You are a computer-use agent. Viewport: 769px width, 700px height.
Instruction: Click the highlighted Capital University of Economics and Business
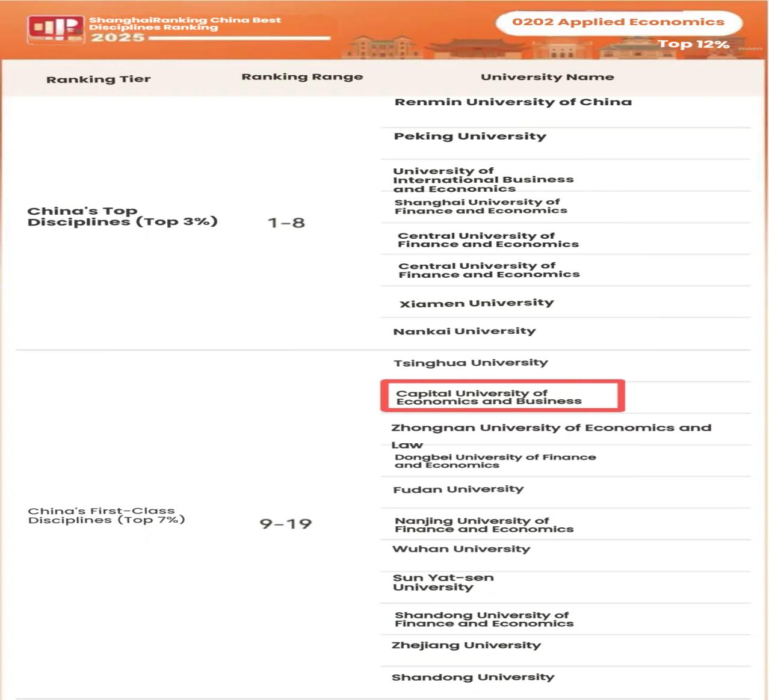489,397
